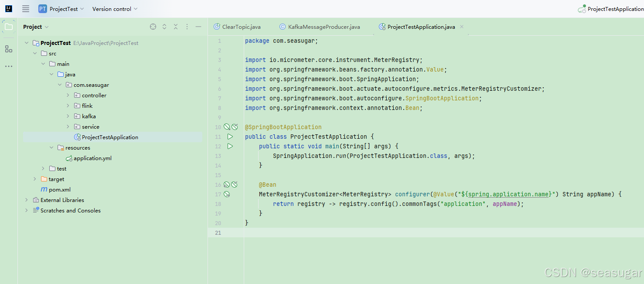Collapse the resources folder
The image size is (644, 284).
[x=51, y=148]
